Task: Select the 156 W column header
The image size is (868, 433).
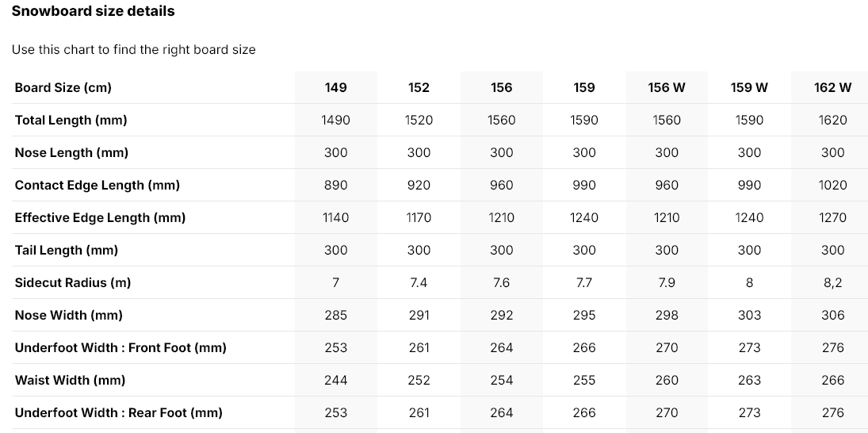Action: tap(667, 87)
